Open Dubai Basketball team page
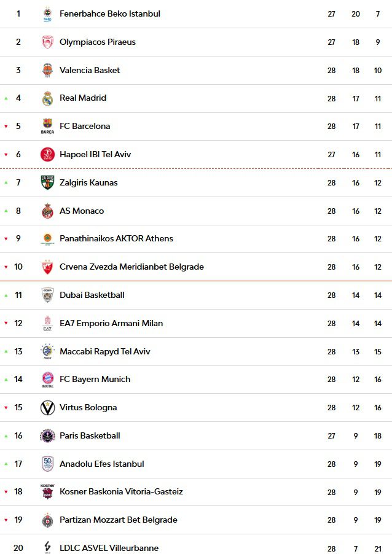This screenshot has width=392, height=554. tap(92, 295)
